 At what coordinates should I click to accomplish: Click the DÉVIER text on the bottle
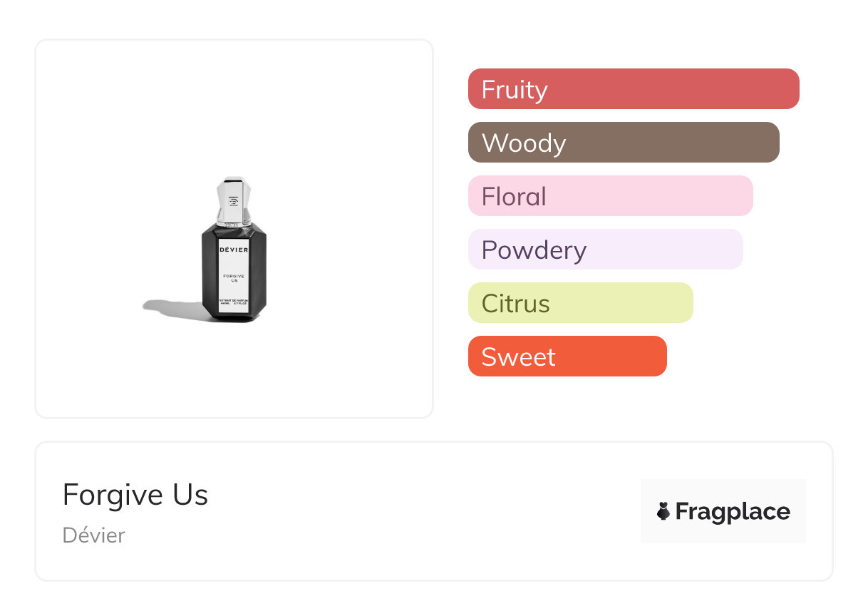pos(234,250)
